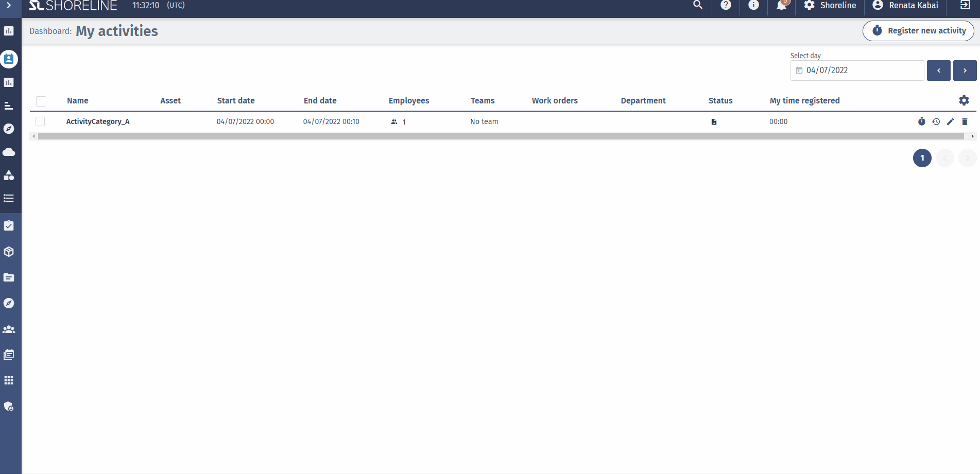This screenshot has width=980, height=474.
Task: Go to next day button
Action: tap(965, 71)
